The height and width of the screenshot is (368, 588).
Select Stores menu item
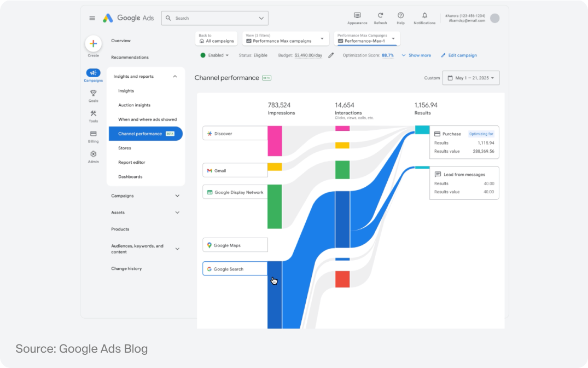pyautogui.click(x=125, y=148)
